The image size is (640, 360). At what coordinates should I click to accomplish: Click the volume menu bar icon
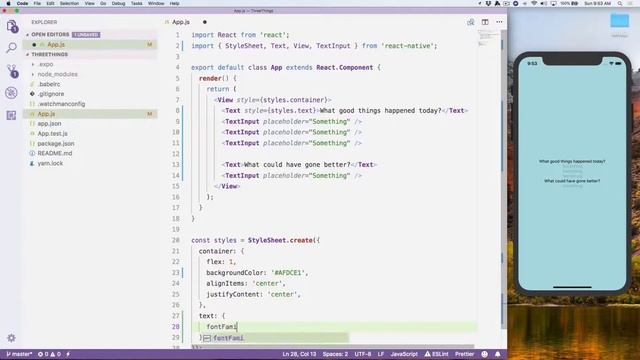tap(544, 3)
